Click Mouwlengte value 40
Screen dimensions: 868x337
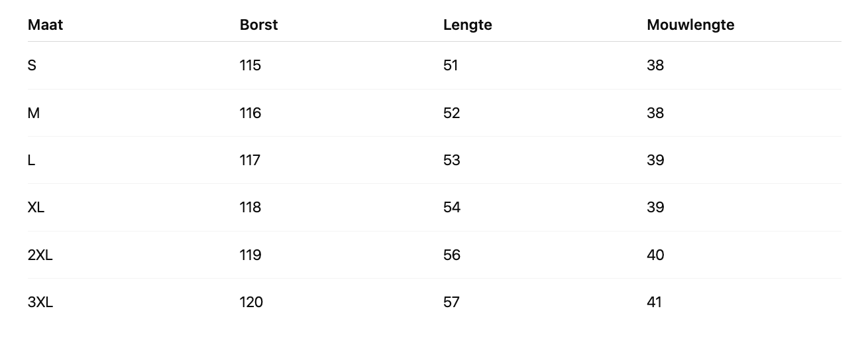655,255
